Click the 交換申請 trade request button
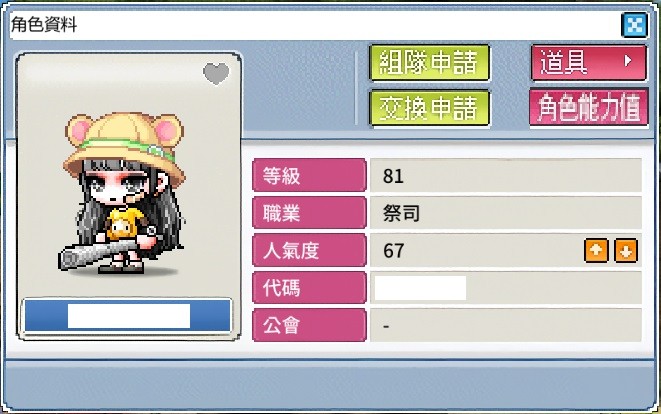Image resolution: width=661 pixels, height=414 pixels. click(429, 108)
